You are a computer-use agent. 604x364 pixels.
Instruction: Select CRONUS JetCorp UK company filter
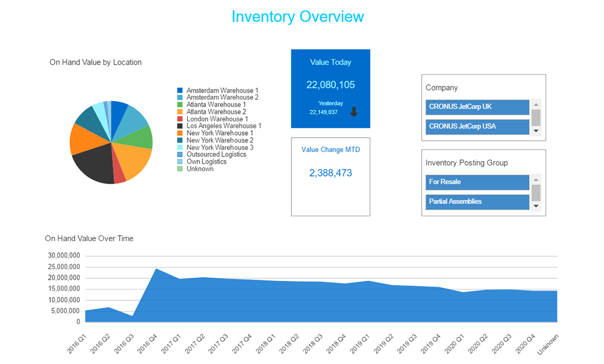pos(477,107)
